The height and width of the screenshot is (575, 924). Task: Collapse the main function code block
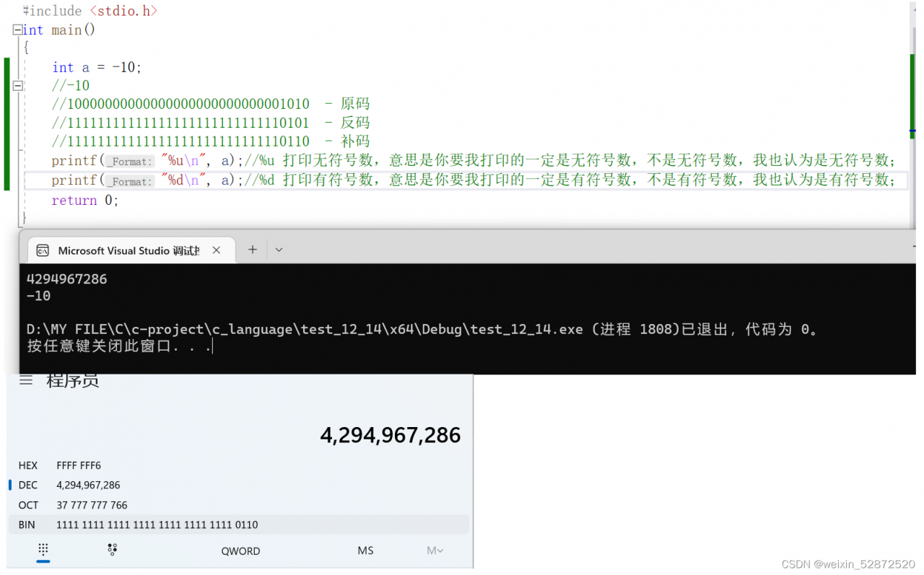pyautogui.click(x=17, y=30)
